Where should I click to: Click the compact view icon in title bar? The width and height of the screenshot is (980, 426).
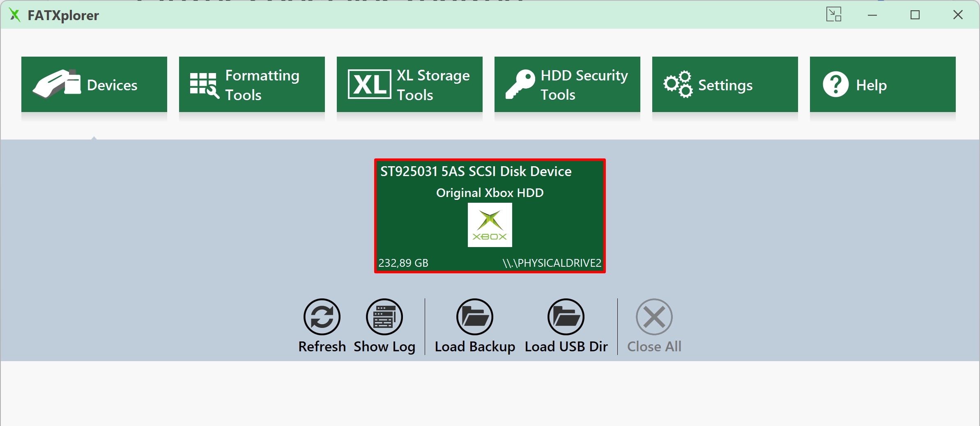(834, 15)
